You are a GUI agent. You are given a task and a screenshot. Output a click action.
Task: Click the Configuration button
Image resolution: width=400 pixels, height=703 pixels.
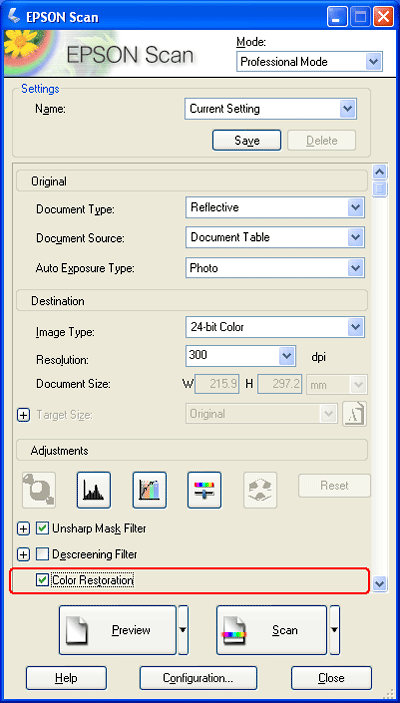click(x=198, y=678)
